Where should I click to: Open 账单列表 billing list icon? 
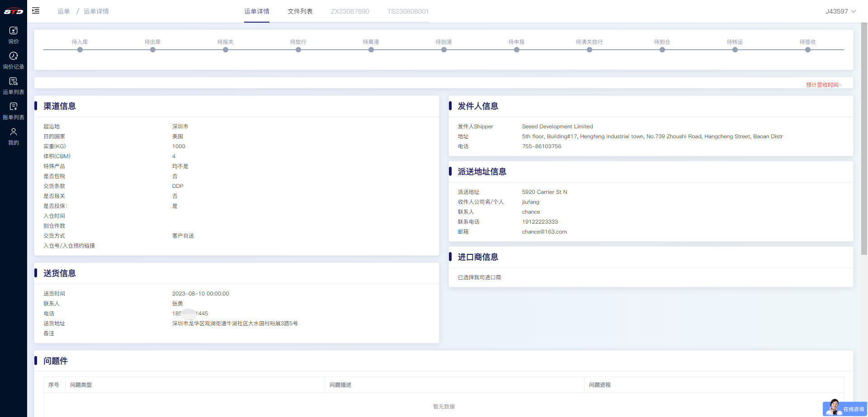[14, 107]
